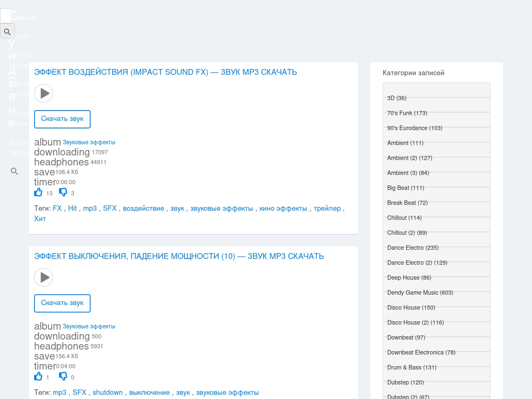Like the shutdown power-drop sound
The height and width of the screenshot is (399, 532).
[38, 376]
